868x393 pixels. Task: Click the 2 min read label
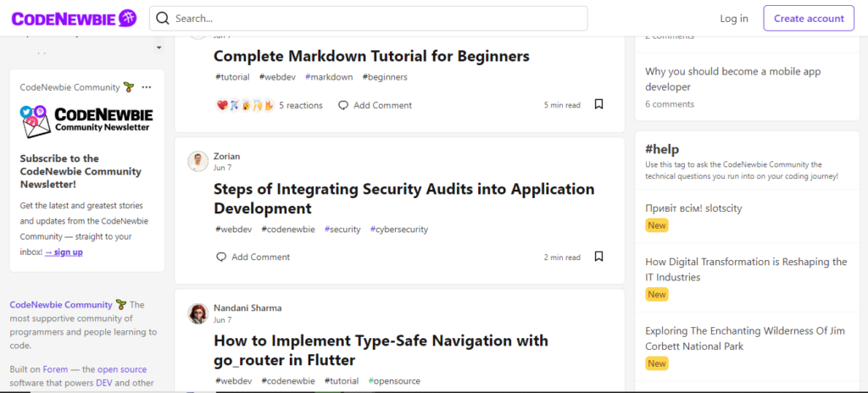(563, 257)
